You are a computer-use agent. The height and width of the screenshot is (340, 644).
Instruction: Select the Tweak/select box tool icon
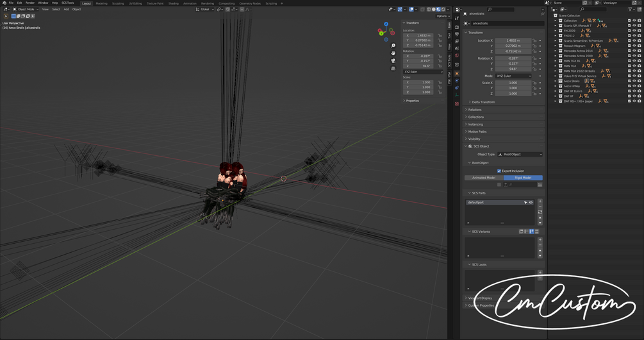pos(6,16)
